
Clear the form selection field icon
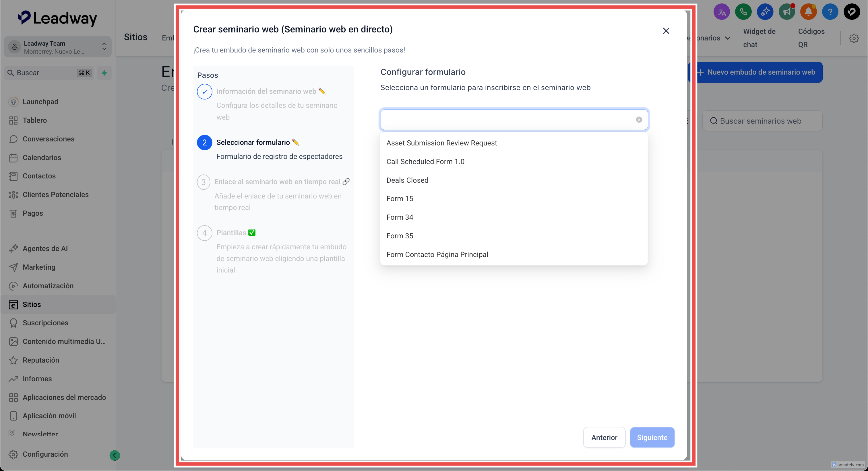[639, 120]
